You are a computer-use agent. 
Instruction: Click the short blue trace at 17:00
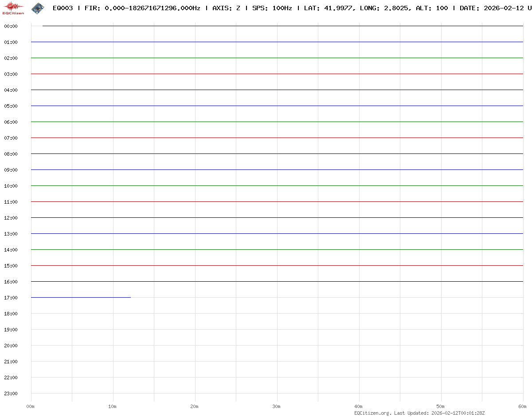point(81,297)
